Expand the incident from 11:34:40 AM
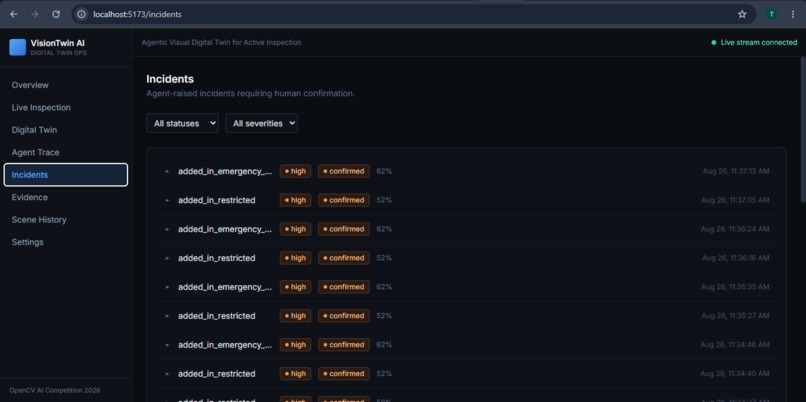 (167, 374)
